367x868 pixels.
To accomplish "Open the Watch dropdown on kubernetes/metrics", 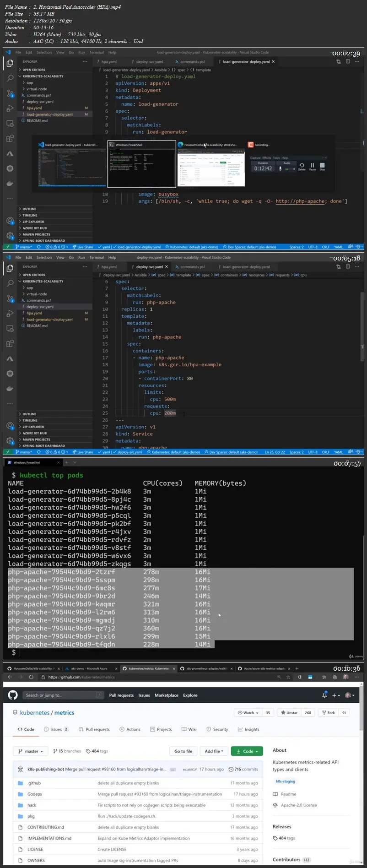I will tap(248, 712).
